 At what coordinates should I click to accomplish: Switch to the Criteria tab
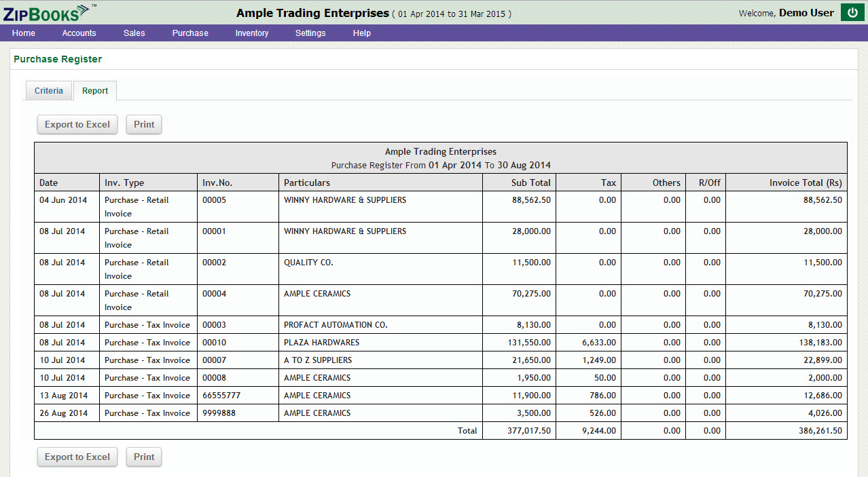[49, 91]
